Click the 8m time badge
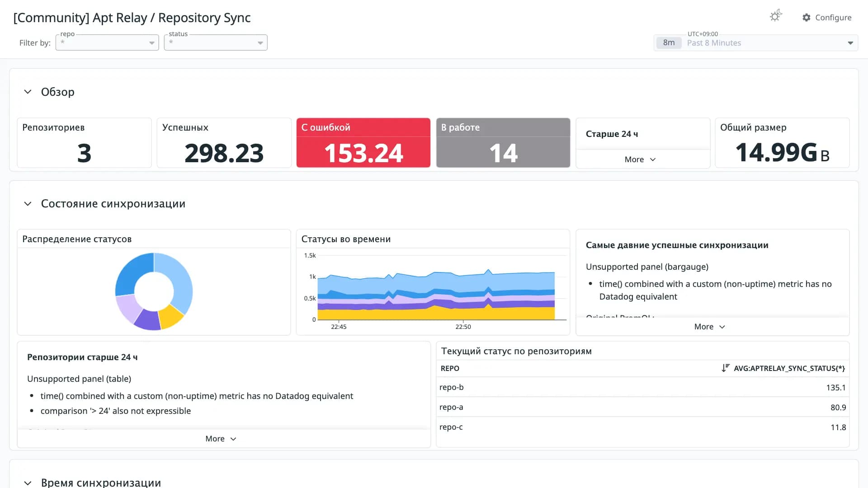The width and height of the screenshot is (868, 488). click(669, 43)
